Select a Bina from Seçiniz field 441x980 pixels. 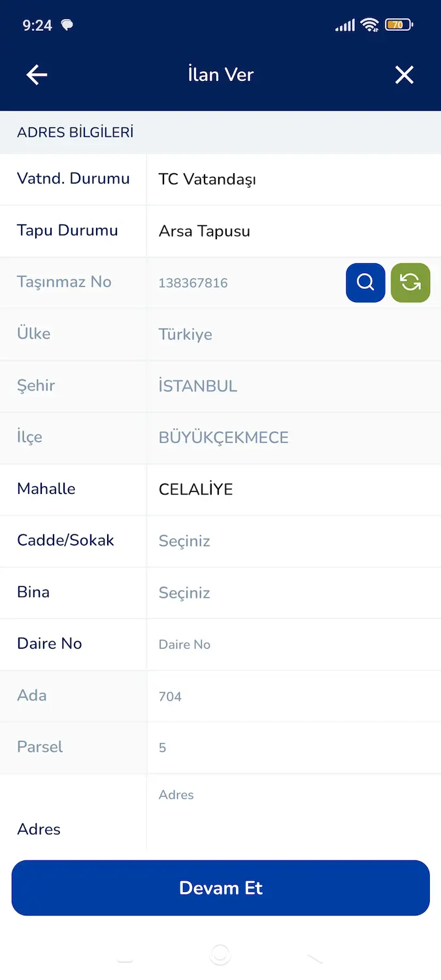click(293, 593)
